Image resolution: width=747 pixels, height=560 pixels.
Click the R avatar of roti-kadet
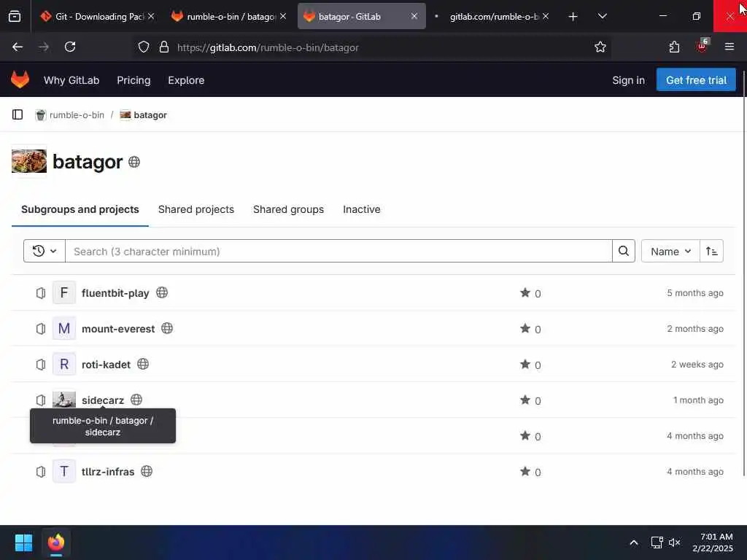64,365
